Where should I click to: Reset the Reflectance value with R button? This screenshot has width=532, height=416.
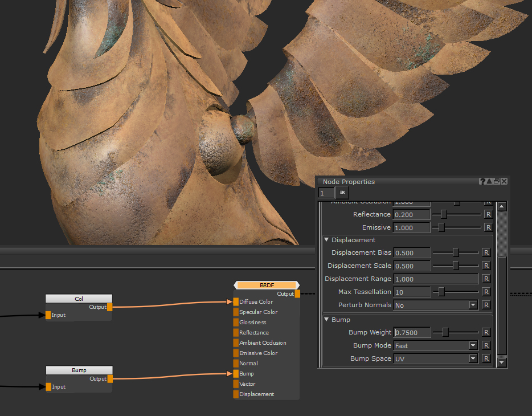tap(488, 214)
